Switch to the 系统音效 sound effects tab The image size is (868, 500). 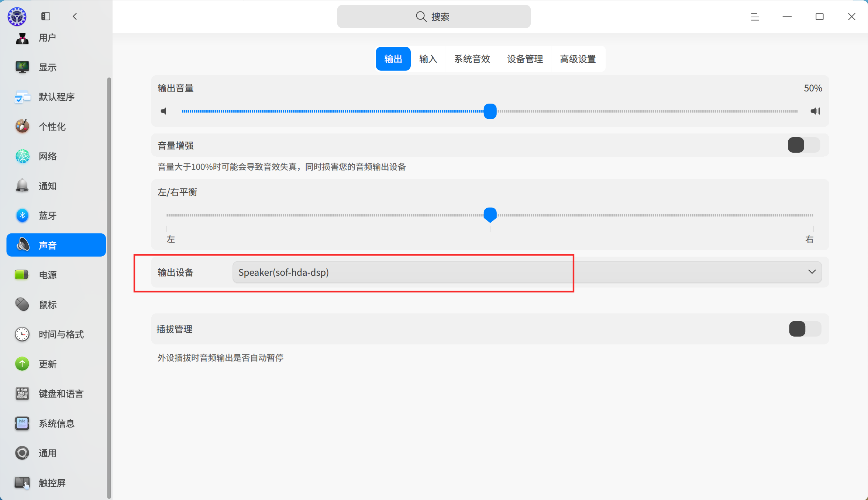click(x=472, y=59)
